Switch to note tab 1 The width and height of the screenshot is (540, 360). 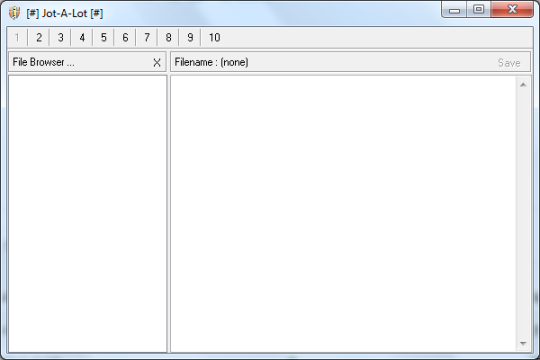17,38
